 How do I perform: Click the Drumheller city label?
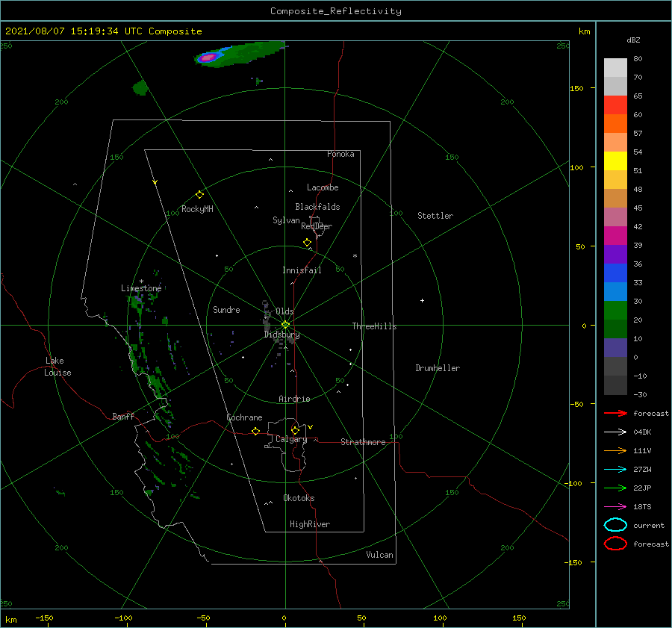click(438, 368)
